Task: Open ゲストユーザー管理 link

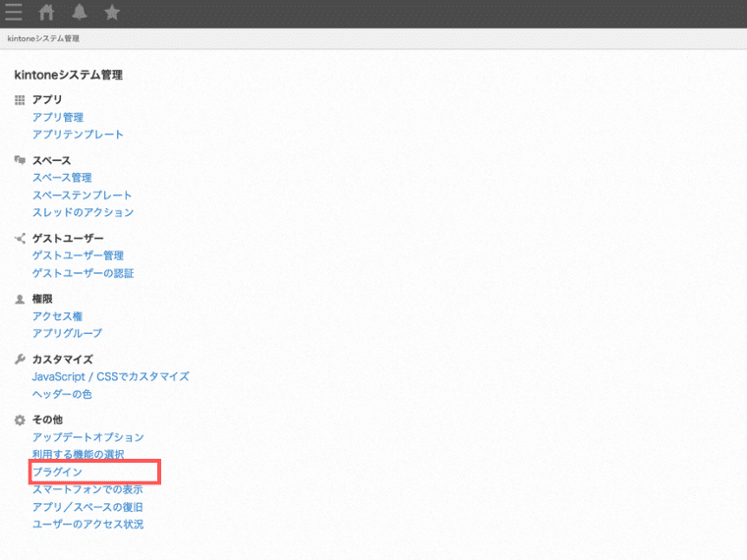Action: (x=78, y=255)
